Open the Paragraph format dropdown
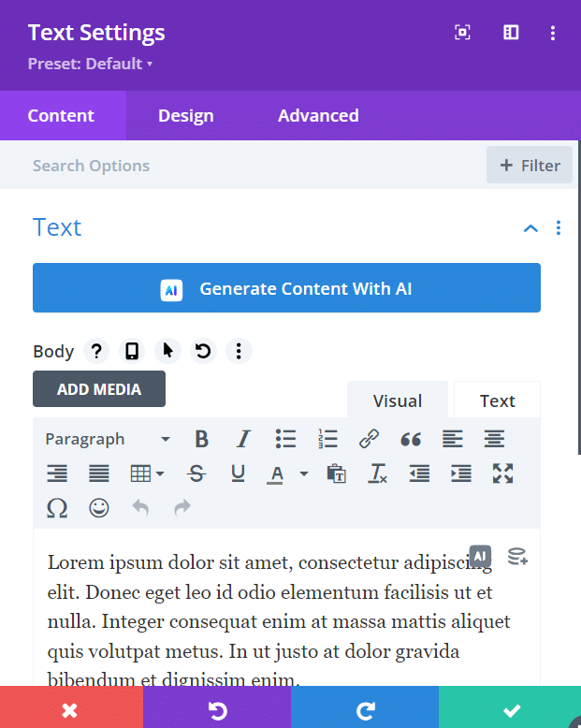The height and width of the screenshot is (728, 581). (x=108, y=439)
